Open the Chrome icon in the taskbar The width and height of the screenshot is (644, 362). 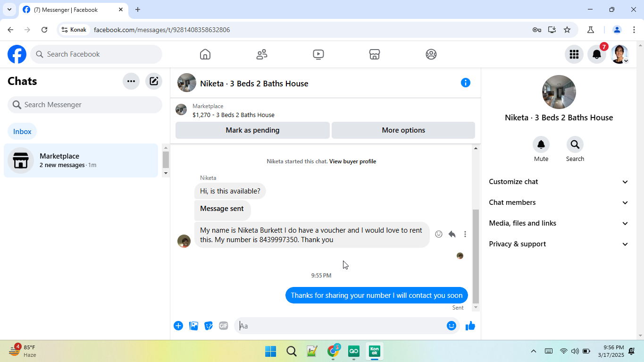(334, 351)
